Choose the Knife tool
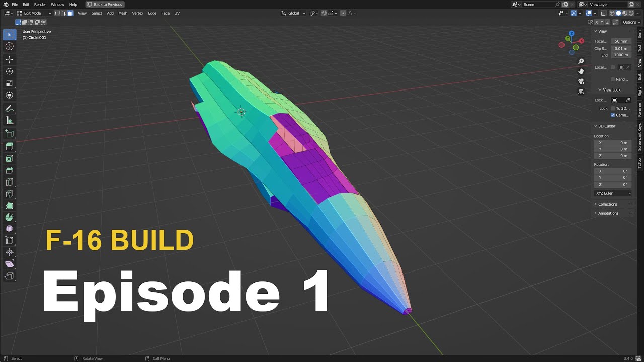Screen dimensions: 644x362 click(9, 194)
